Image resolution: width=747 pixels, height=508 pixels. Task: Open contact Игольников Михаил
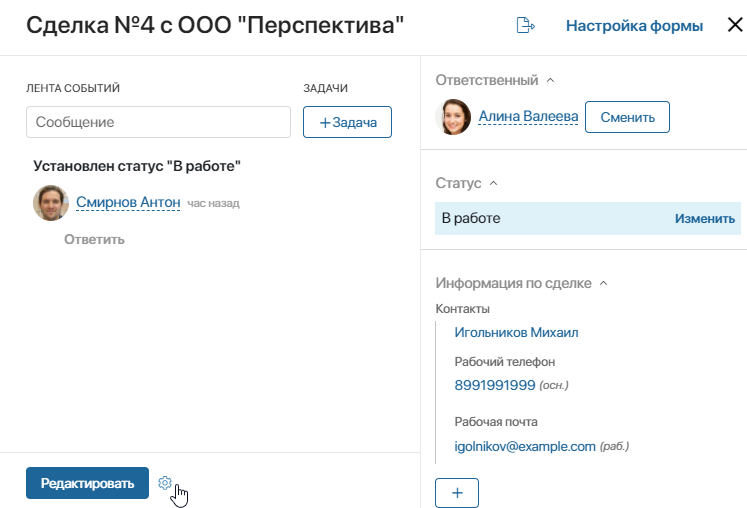point(516,332)
